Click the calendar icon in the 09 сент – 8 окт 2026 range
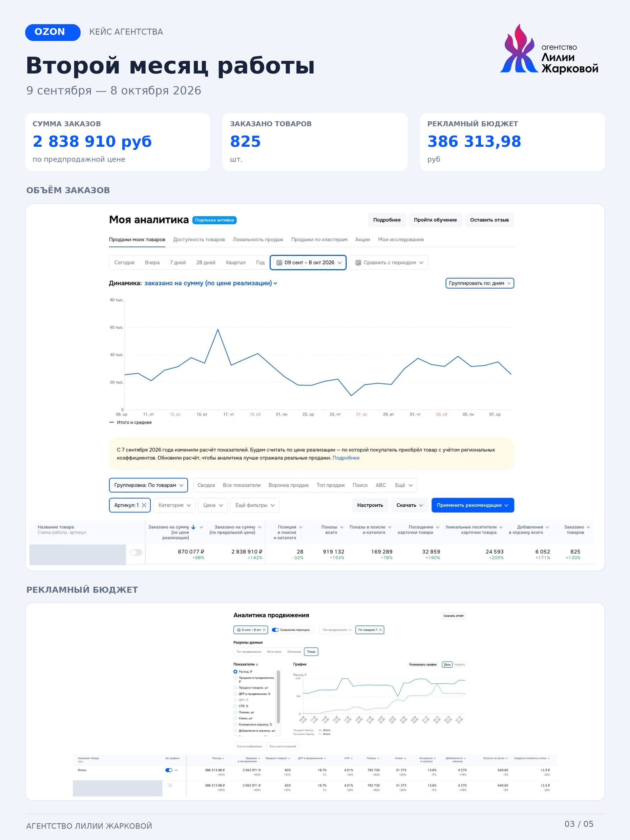This screenshot has width=630, height=840. (x=279, y=262)
